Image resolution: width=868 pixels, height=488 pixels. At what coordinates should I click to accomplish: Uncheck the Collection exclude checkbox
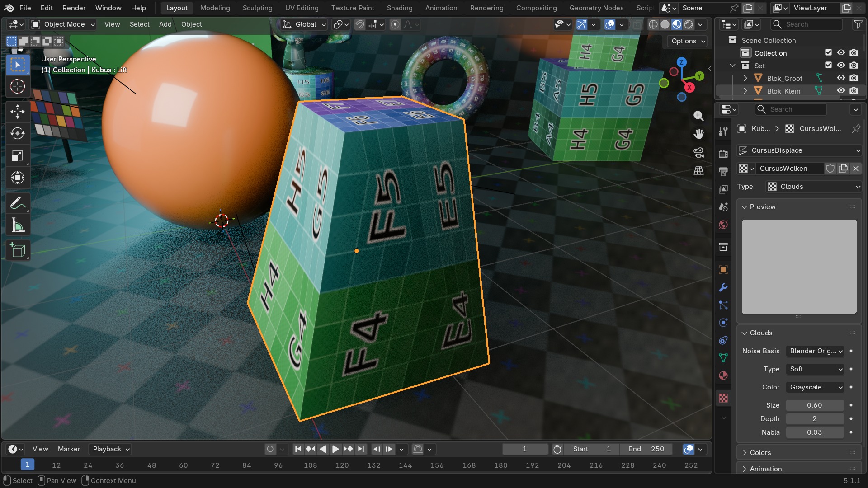click(x=828, y=53)
